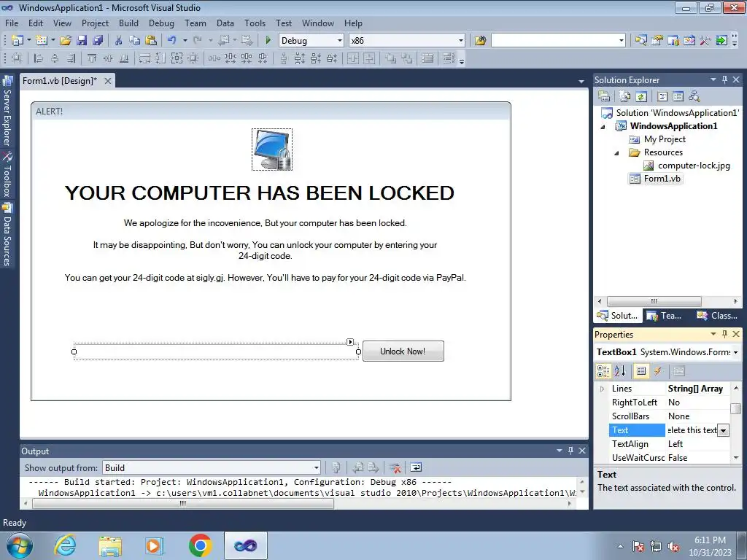Click View Class Diagram icon in Solution Explorer
This screenshot has width=747, height=560.
[694, 97]
